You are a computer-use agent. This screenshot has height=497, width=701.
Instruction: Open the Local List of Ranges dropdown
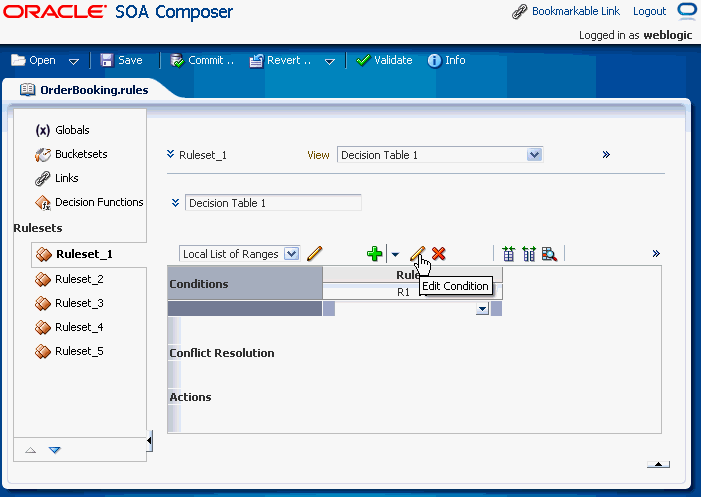(292, 254)
